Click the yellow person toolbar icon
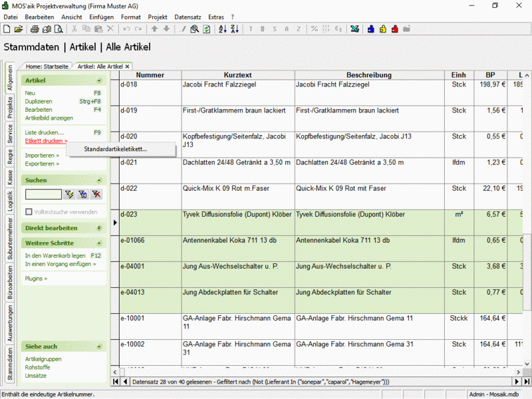 point(383,29)
